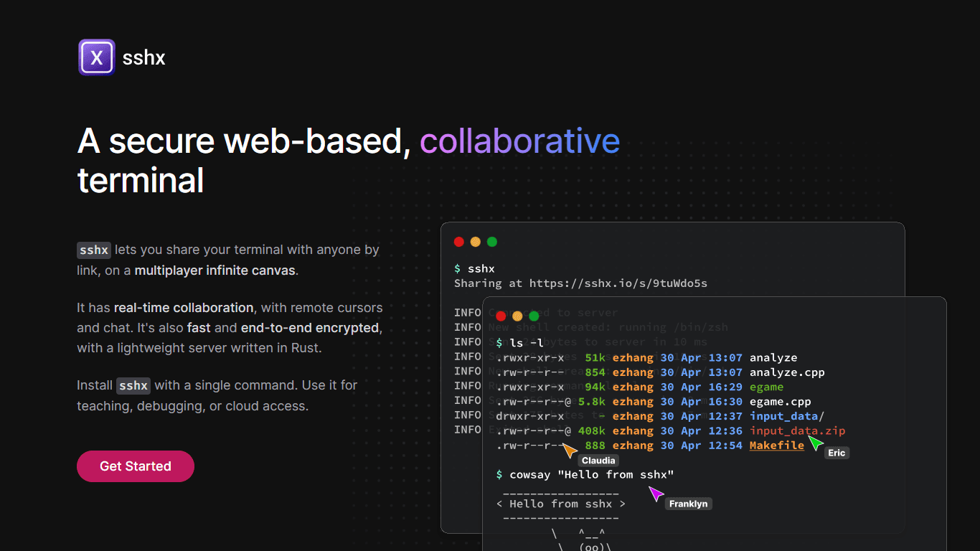Click the phrase "multiplayer infinite canvas"
This screenshot has height=551, width=980.
(215, 270)
